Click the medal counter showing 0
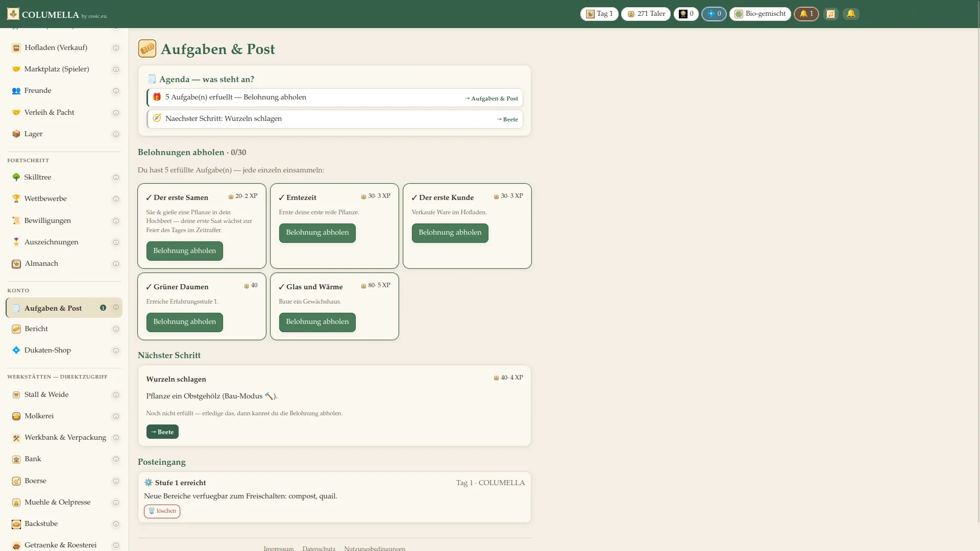Screen dimensions: 980x551 [x=686, y=14]
